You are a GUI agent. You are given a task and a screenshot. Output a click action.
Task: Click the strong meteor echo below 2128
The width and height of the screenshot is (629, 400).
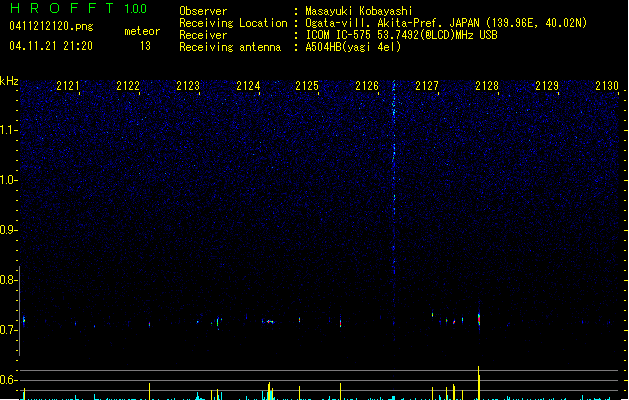(479, 319)
